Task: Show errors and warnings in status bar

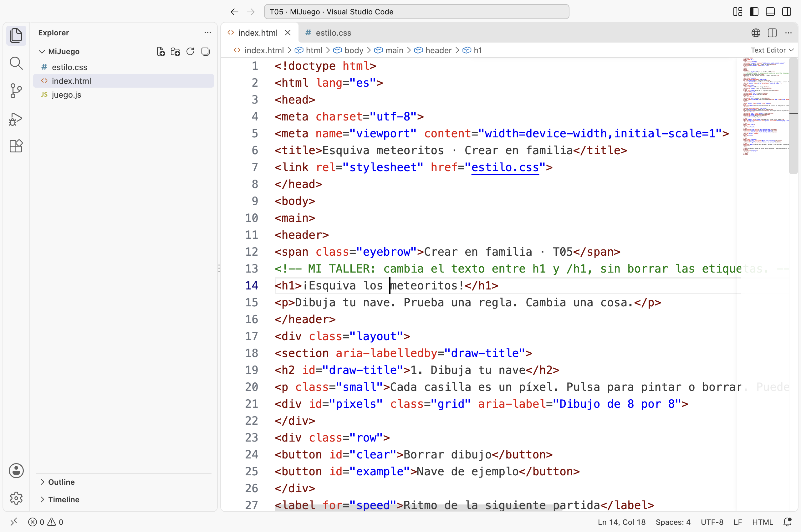Action: (46, 522)
